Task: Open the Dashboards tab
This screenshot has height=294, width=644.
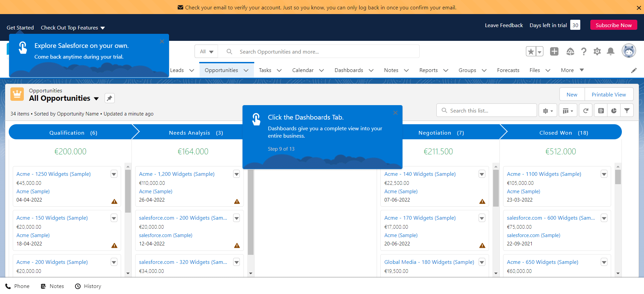Action: 349,70
